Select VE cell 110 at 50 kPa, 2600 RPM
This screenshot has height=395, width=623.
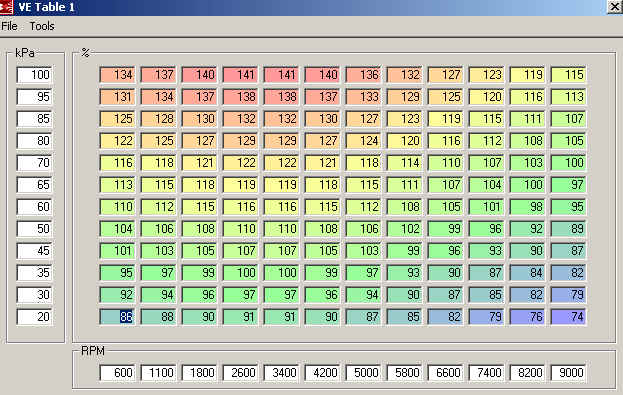pyautogui.click(x=240, y=229)
